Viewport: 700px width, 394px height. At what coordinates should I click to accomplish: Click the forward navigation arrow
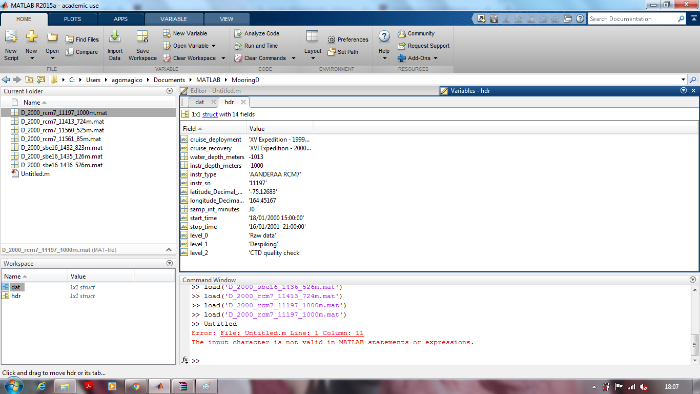coord(17,79)
